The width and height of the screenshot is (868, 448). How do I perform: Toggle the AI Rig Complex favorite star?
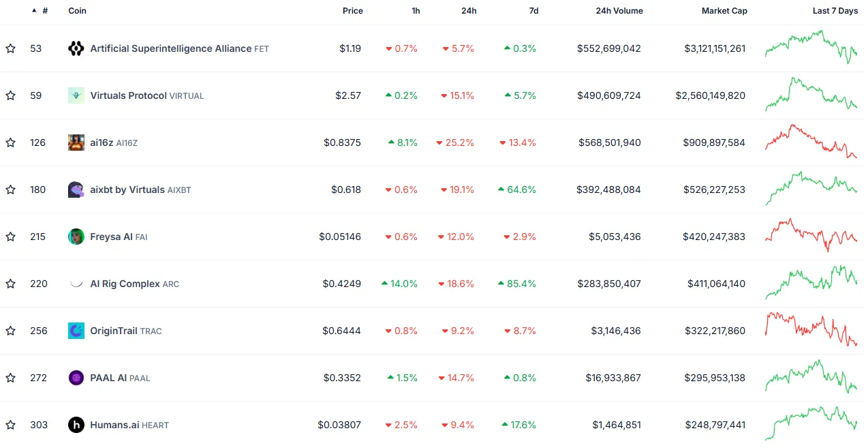(10, 284)
